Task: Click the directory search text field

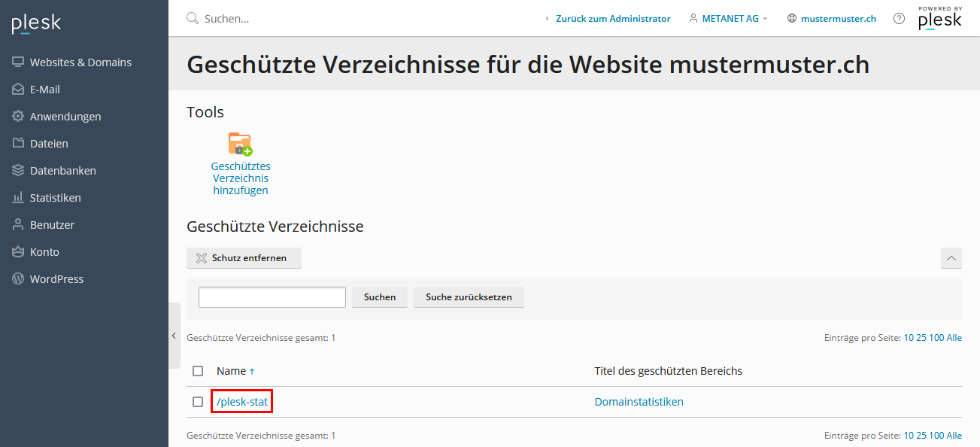Action: pos(272,297)
